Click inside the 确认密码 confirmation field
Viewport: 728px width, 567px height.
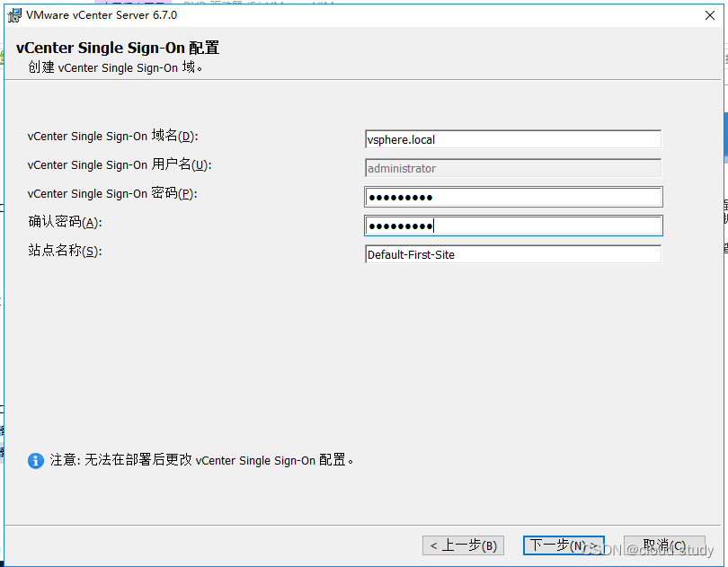(x=512, y=225)
